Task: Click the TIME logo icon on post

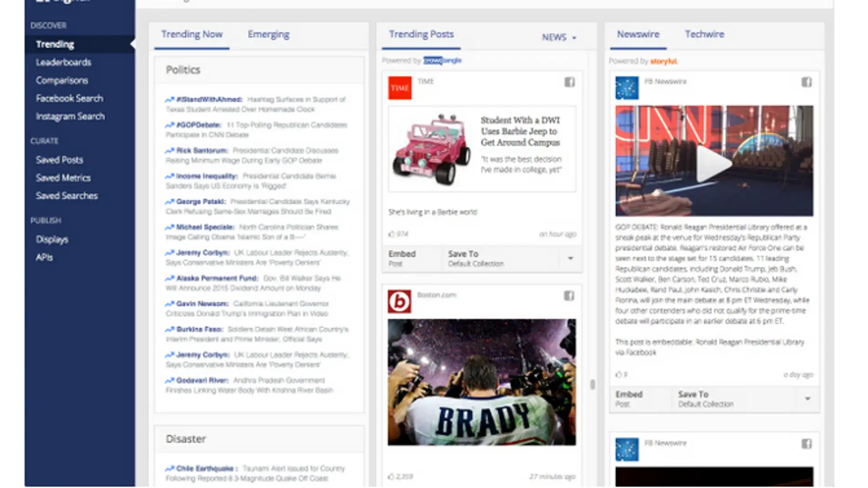Action: point(400,88)
